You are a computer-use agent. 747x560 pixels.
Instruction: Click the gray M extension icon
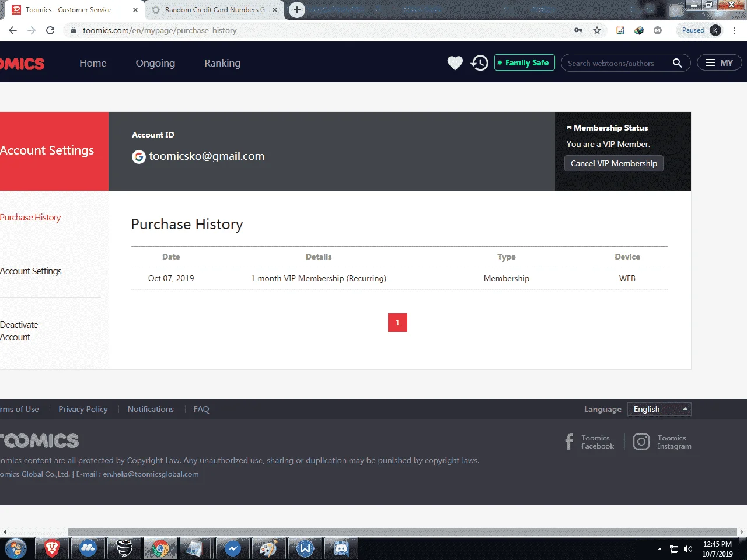(658, 30)
